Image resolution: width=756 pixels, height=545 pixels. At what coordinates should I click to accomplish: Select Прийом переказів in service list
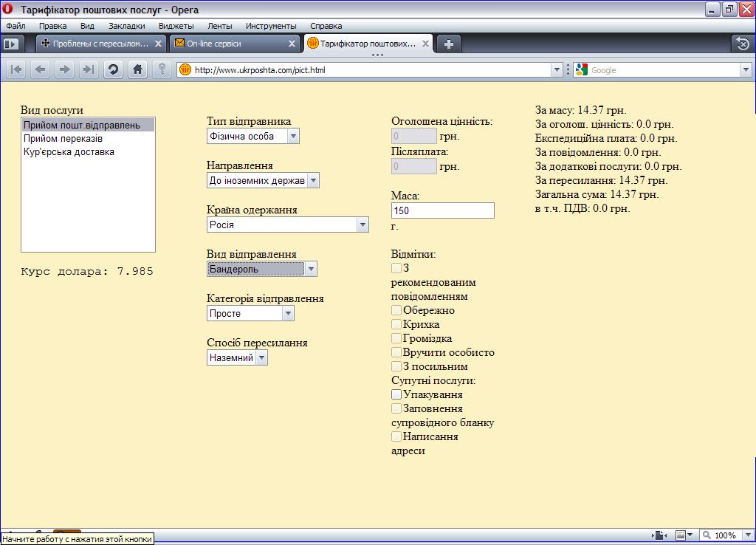click(x=63, y=139)
